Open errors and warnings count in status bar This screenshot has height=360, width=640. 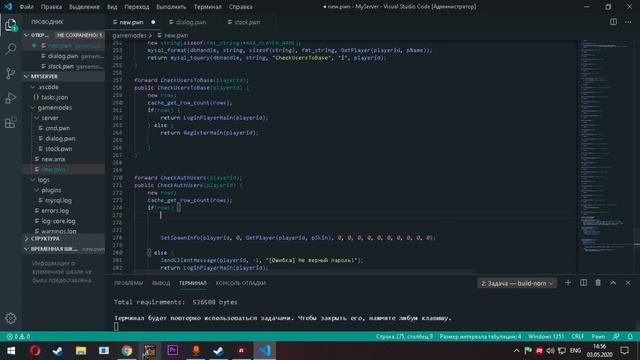[x=18, y=337]
